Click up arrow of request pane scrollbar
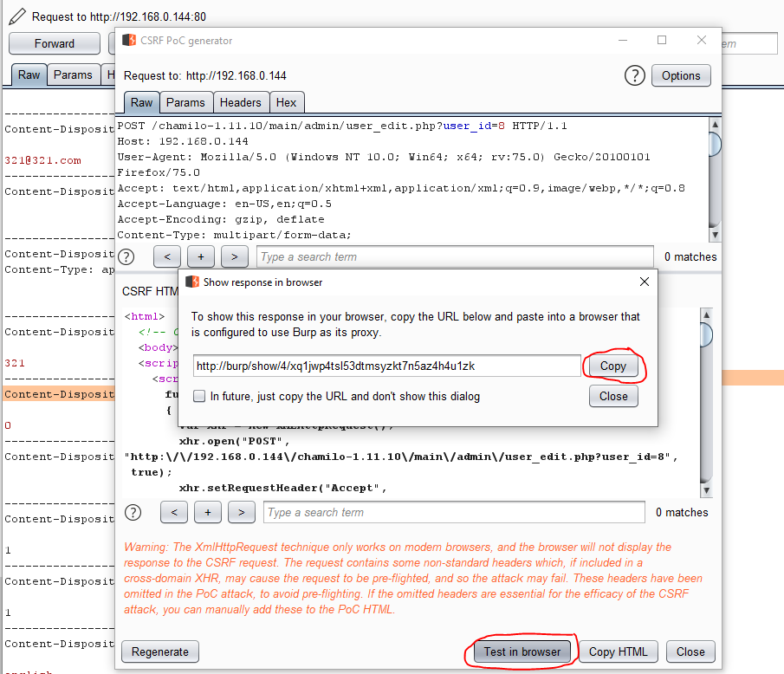The width and height of the screenshot is (784, 674). tap(715, 124)
